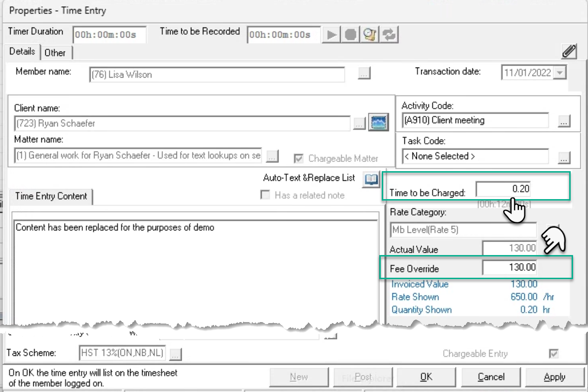Viewport: 588px width, 392px height.
Task: Toggle the Chargeable Matter checkbox
Action: (x=299, y=158)
